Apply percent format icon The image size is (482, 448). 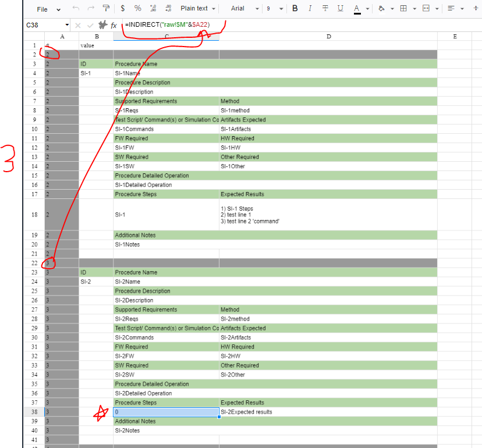point(138,9)
